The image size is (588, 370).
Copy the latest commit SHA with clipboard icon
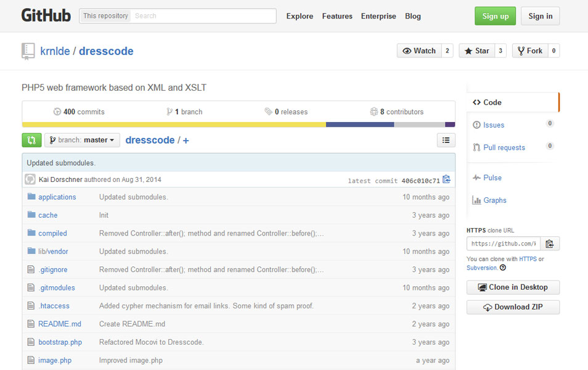click(x=446, y=179)
